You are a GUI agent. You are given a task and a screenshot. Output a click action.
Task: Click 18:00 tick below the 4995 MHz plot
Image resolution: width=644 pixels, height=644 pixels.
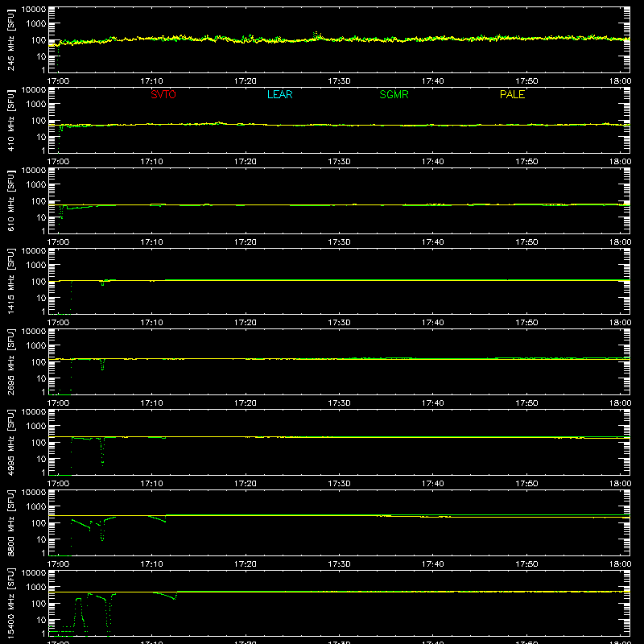pos(620,484)
